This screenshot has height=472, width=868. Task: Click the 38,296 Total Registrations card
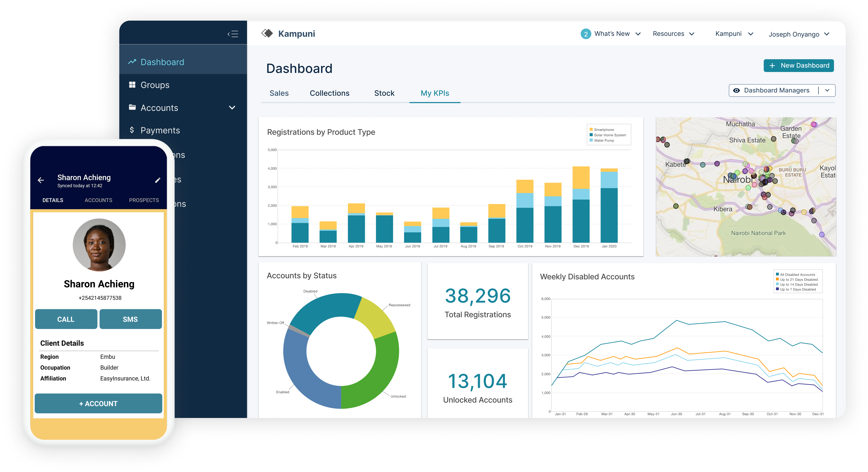click(477, 301)
